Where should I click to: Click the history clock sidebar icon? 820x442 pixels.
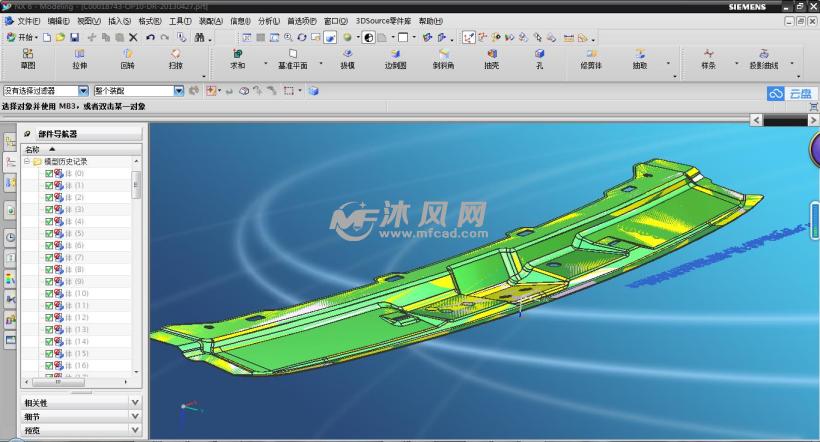point(10,237)
